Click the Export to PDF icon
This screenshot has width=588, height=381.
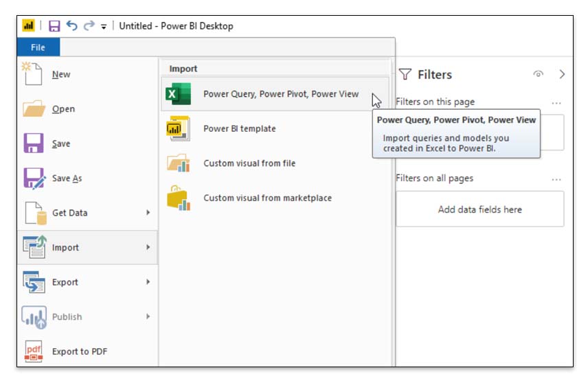coord(34,351)
